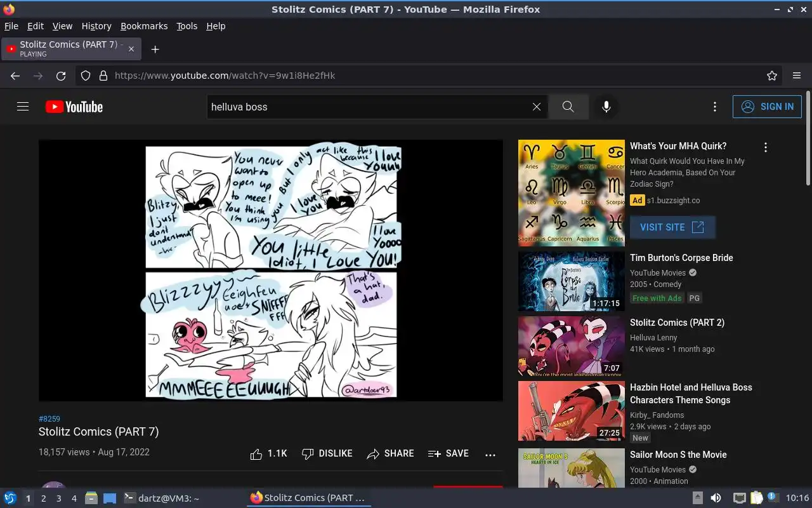Viewport: 812px width, 508px height.
Task: Bookmark this page with star icon
Action: pos(772,76)
